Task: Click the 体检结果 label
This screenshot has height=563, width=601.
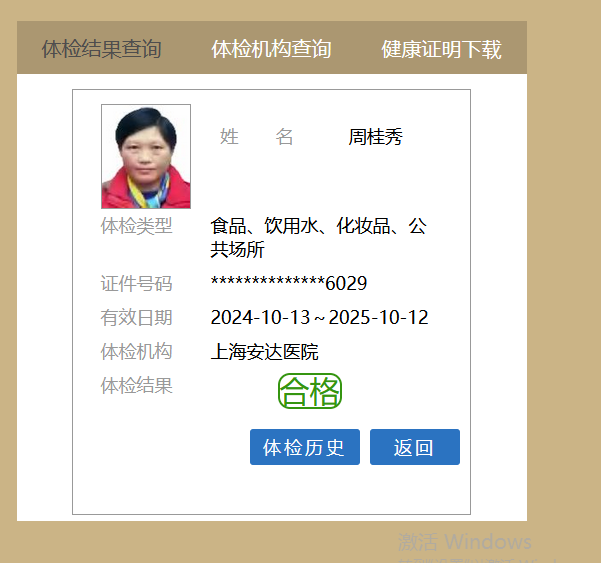Action: point(136,385)
